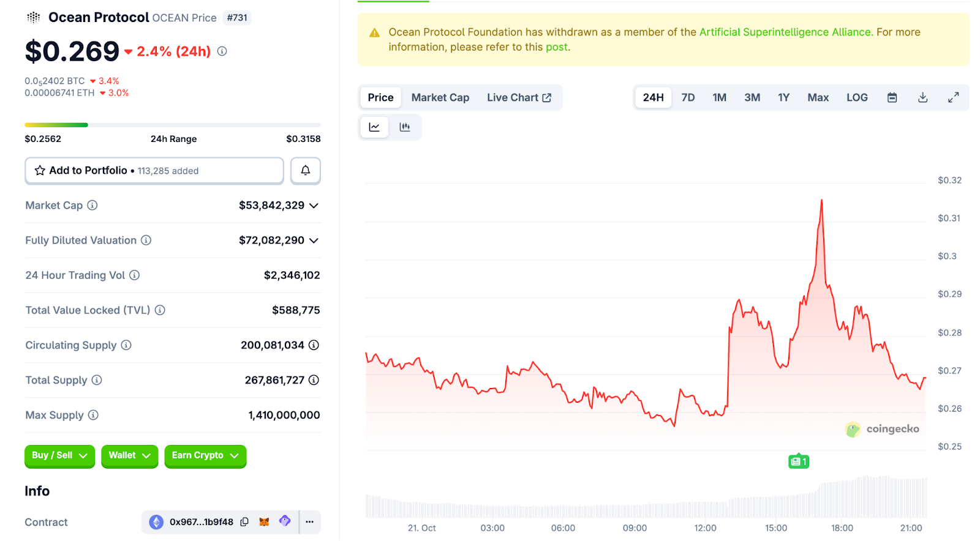The width and height of the screenshot is (980, 541).
Task: Open the calendar date range picker
Action: coord(892,98)
